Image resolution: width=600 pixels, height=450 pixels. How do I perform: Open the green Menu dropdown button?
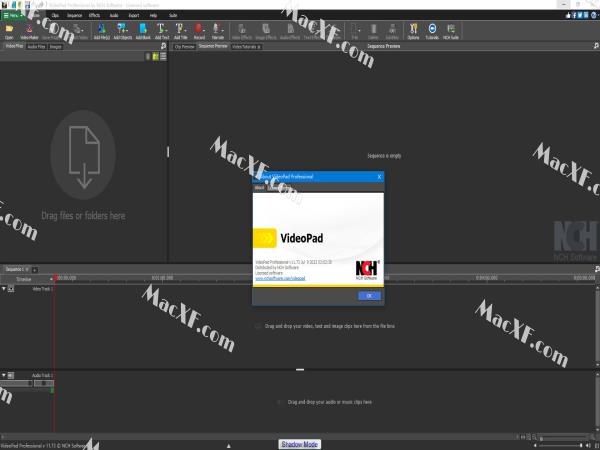12,15
